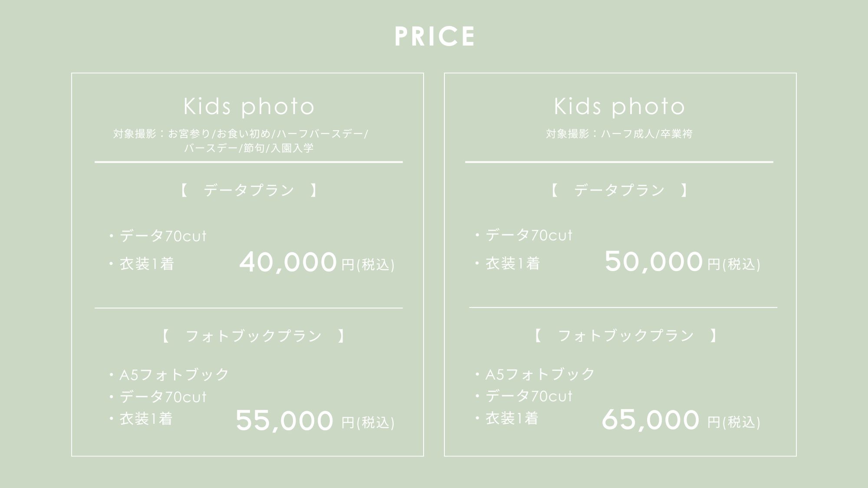Click データプラン heading above the 50,000 price
This screenshot has width=868, height=488.
619,190
